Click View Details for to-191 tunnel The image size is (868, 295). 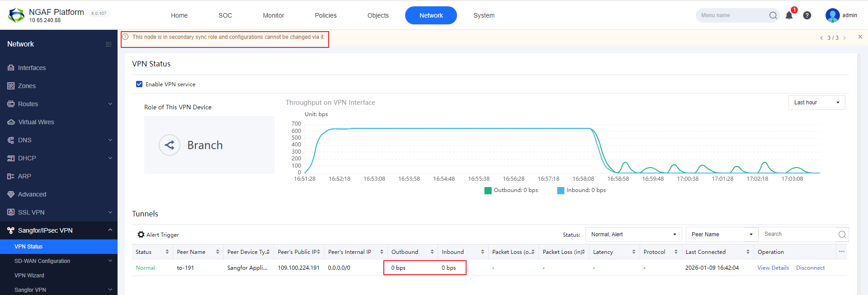(x=773, y=268)
